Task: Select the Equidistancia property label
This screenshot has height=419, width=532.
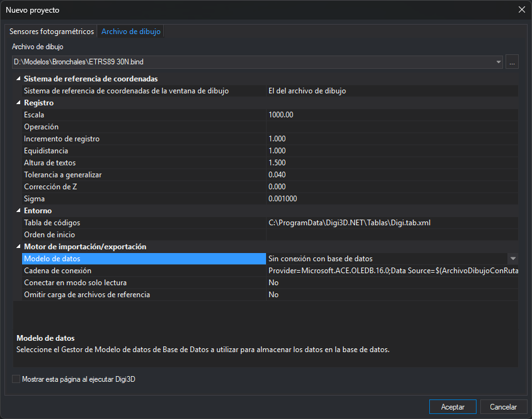Action: pyautogui.click(x=46, y=151)
